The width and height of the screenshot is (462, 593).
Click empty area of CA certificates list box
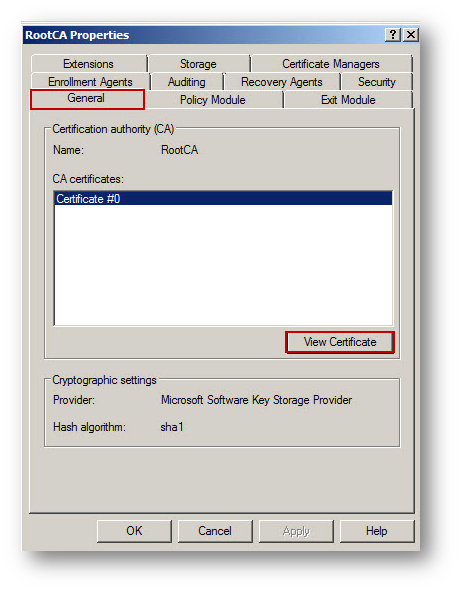click(x=223, y=265)
